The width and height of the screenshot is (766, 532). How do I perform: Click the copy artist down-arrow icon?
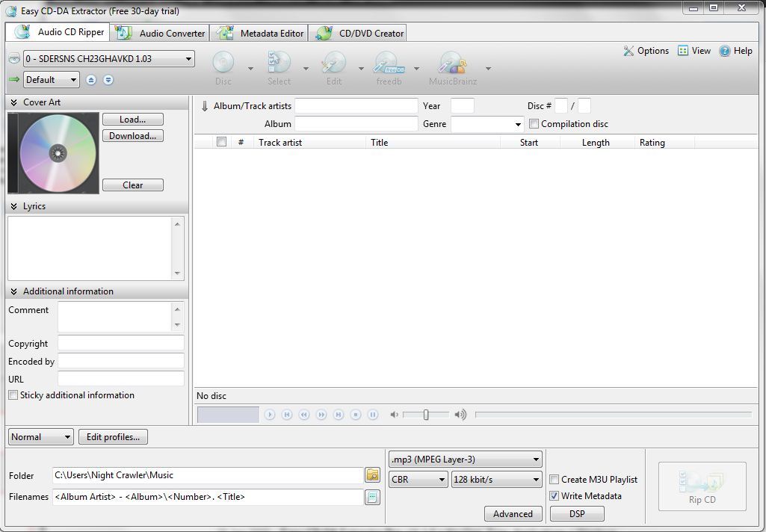pyautogui.click(x=205, y=106)
